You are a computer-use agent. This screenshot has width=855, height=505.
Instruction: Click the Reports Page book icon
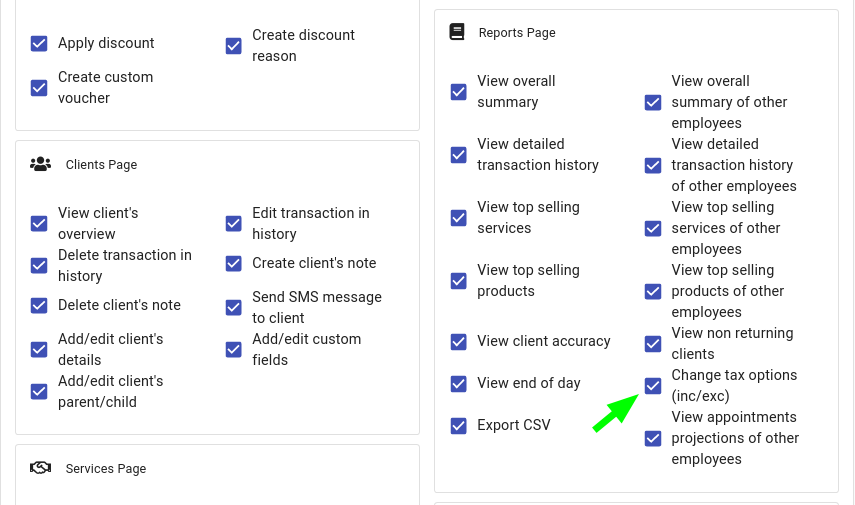click(x=457, y=32)
